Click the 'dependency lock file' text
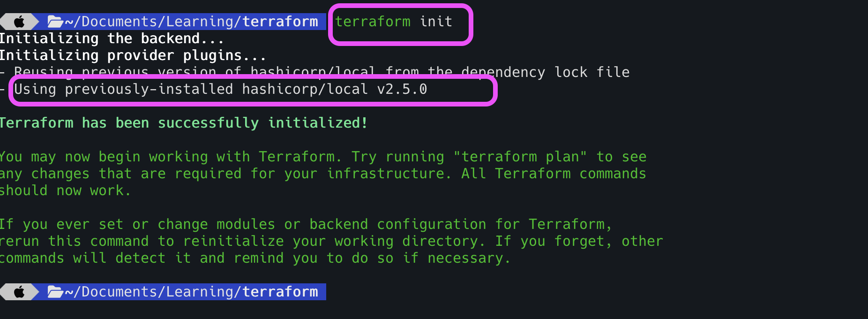 click(x=545, y=72)
